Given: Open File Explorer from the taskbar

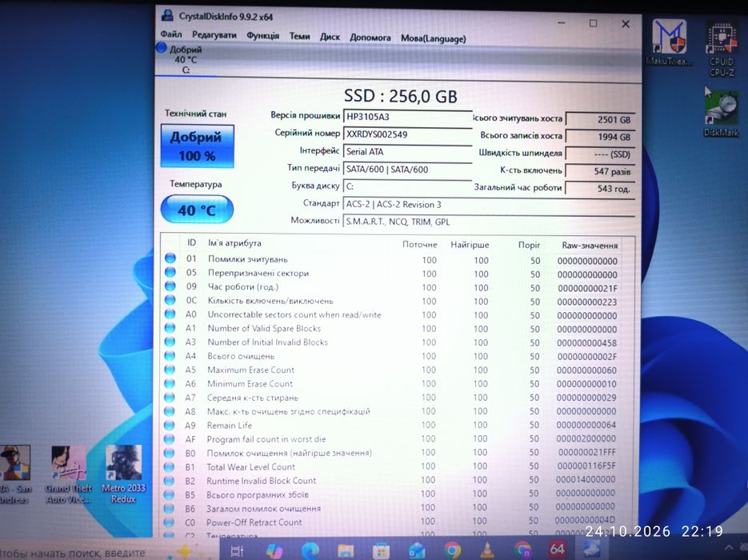Looking at the screenshot, I should point(346,551).
